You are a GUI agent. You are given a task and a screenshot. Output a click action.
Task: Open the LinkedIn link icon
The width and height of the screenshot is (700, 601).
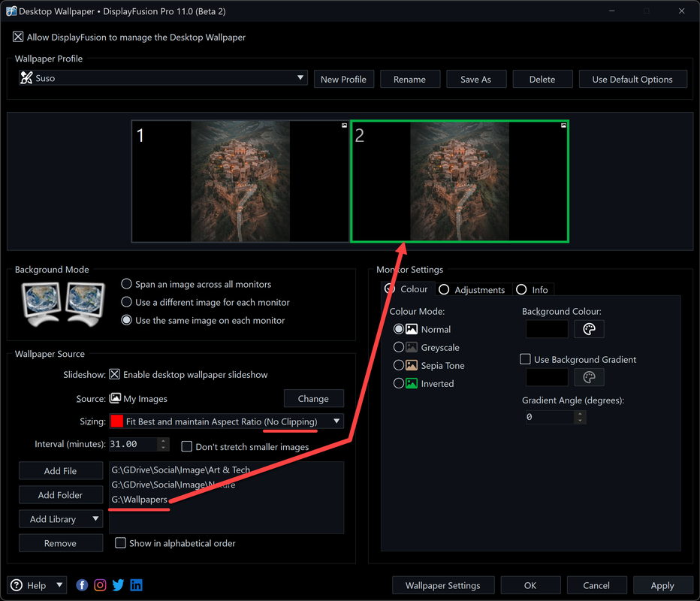[x=136, y=585]
